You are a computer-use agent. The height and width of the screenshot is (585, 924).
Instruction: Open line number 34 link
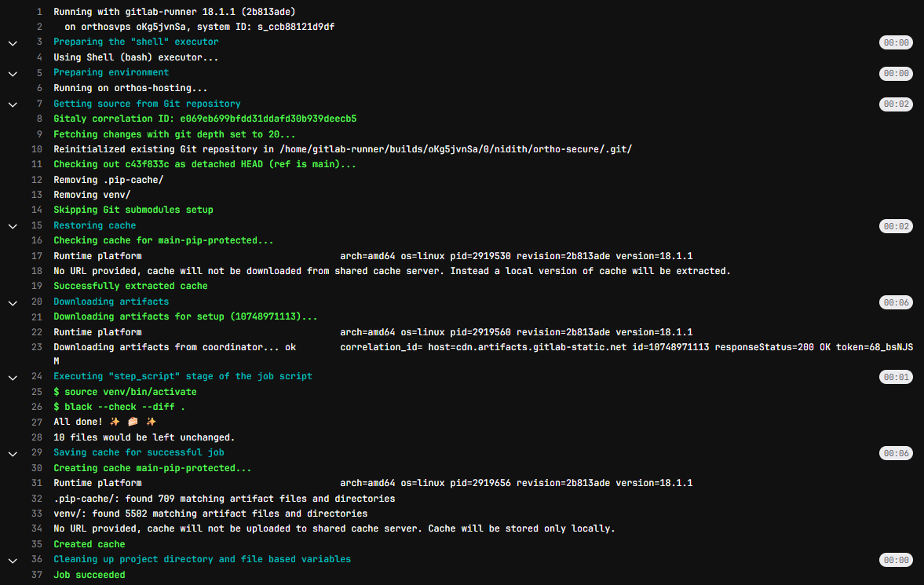click(x=37, y=528)
